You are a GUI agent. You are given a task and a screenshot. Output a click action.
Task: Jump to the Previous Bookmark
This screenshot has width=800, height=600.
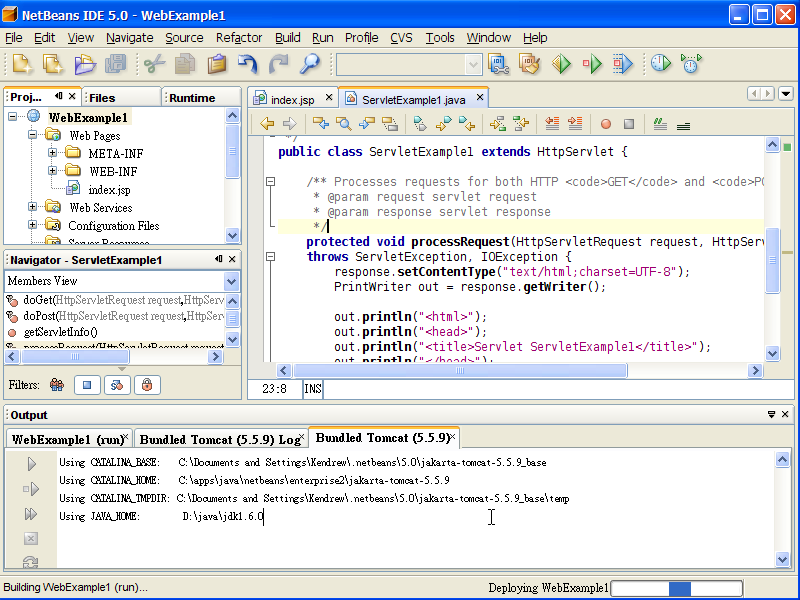tap(467, 123)
